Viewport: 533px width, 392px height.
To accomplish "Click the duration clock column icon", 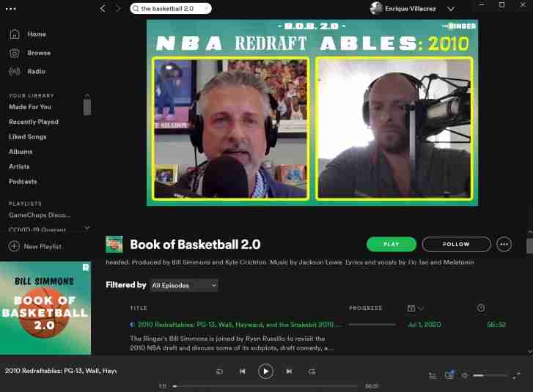I will pyautogui.click(x=481, y=308).
